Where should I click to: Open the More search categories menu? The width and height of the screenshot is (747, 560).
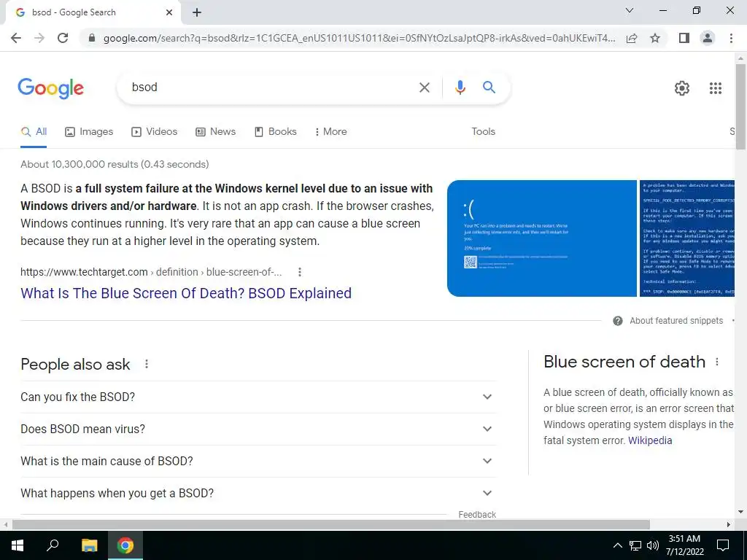click(330, 132)
